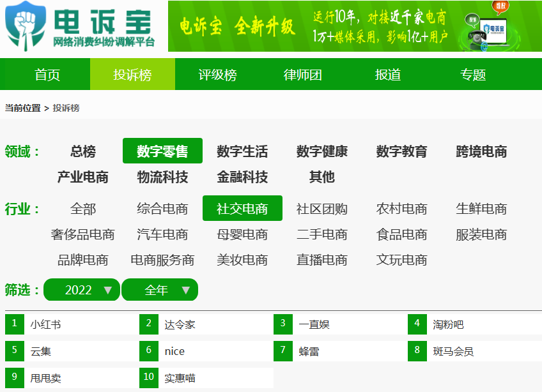Choose the 其他 domain filter
The width and height of the screenshot is (542, 392).
(322, 177)
